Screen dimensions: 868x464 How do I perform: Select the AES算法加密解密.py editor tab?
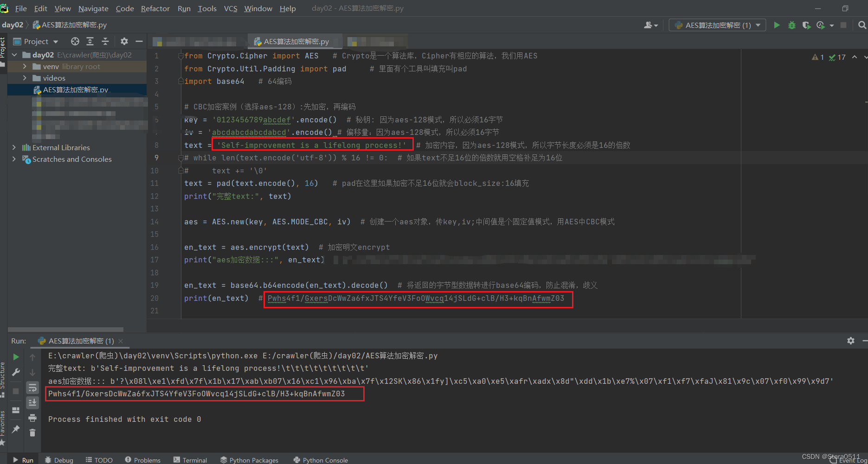click(296, 41)
